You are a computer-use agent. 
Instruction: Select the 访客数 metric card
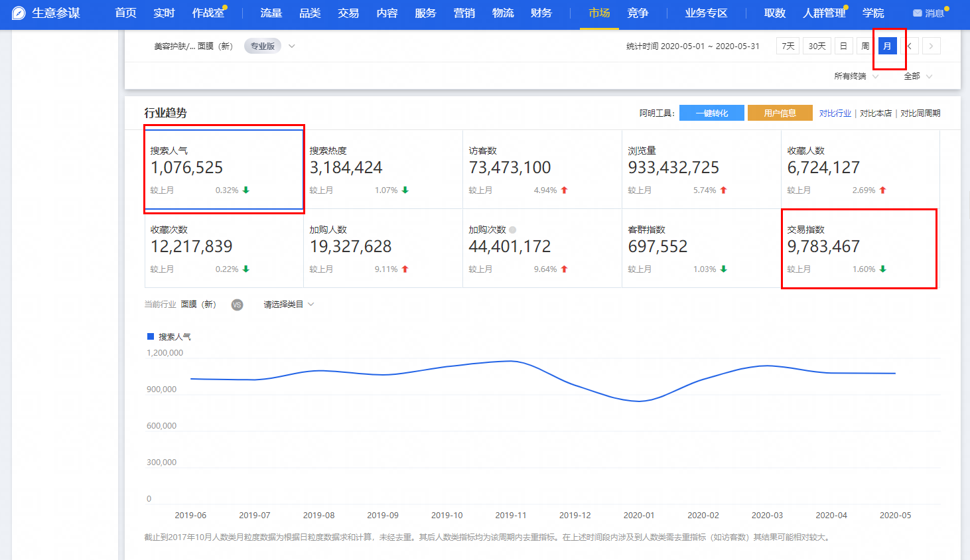[543, 169]
